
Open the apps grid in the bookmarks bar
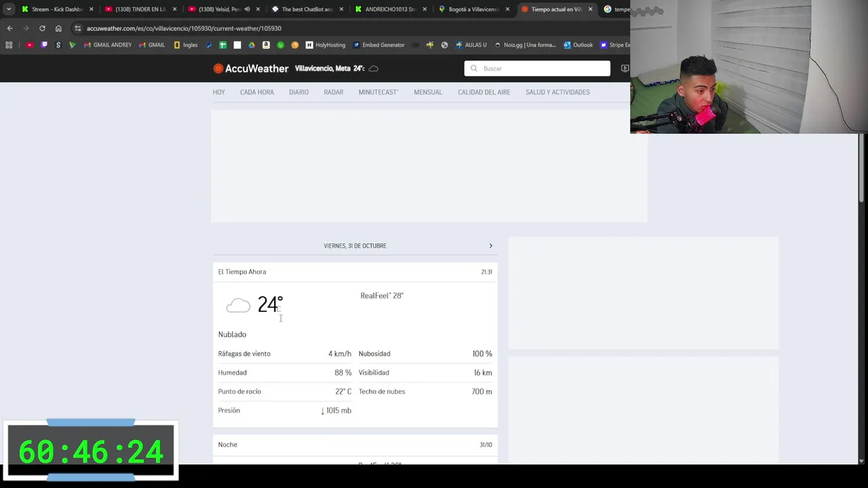click(x=9, y=45)
